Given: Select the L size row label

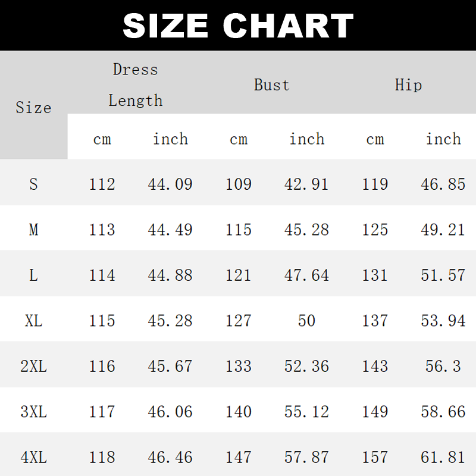Looking at the screenshot, I should click(x=33, y=275).
